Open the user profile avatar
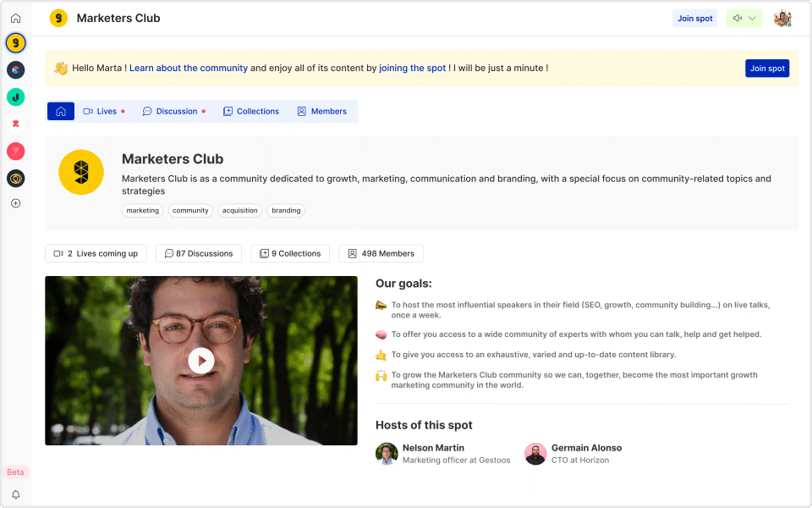 tap(782, 18)
